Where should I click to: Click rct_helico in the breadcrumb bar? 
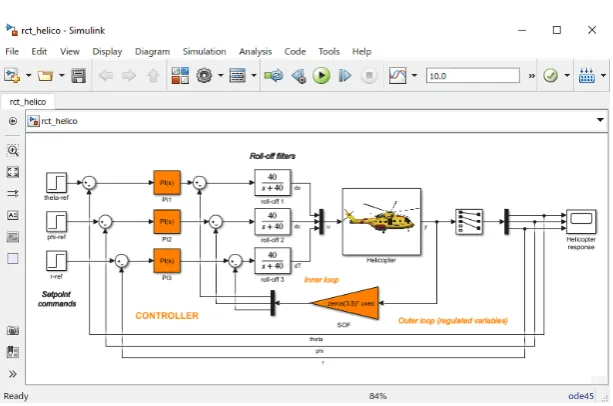[x=59, y=121]
